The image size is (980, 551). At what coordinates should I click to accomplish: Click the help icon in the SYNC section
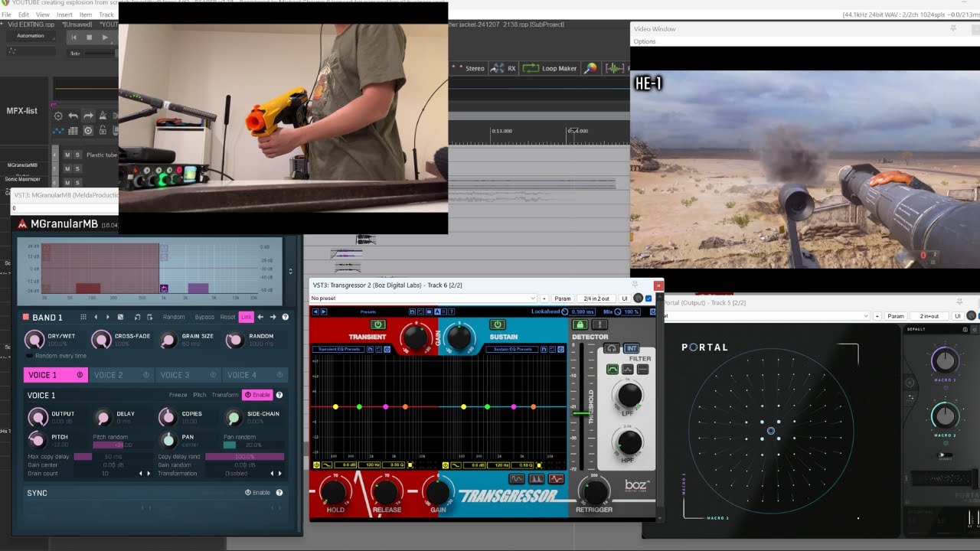279,493
